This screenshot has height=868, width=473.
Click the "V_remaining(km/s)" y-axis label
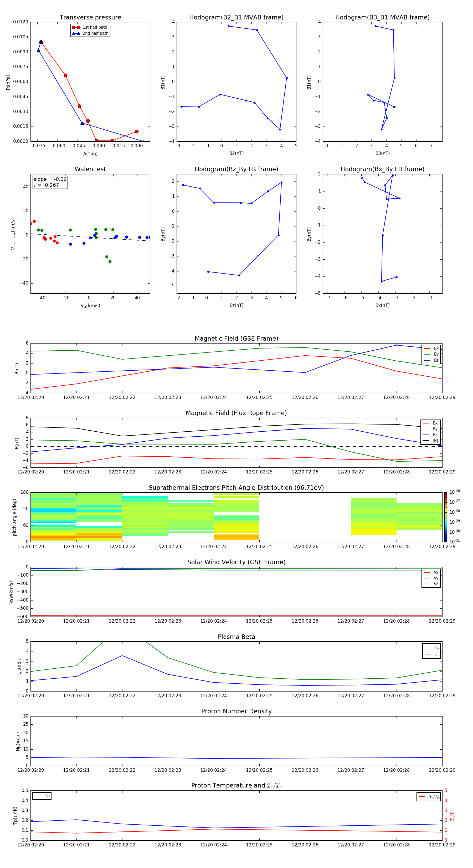click(x=13, y=234)
